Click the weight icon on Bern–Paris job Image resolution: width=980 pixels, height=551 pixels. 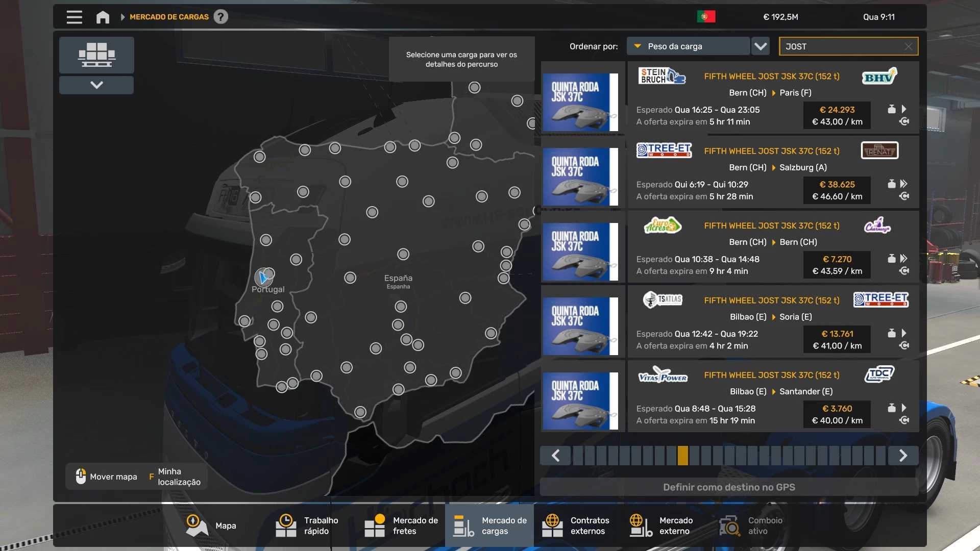click(x=891, y=109)
